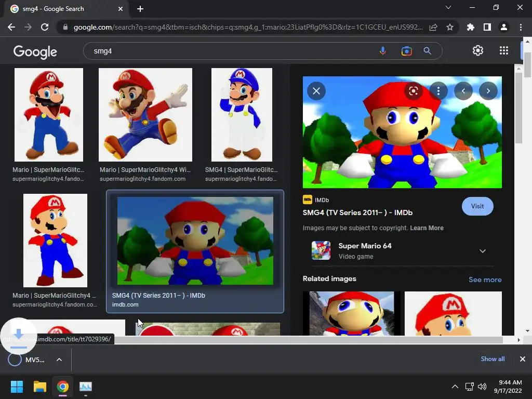Click the view site information lock icon
Screen dimensions: 532x399
65,27
